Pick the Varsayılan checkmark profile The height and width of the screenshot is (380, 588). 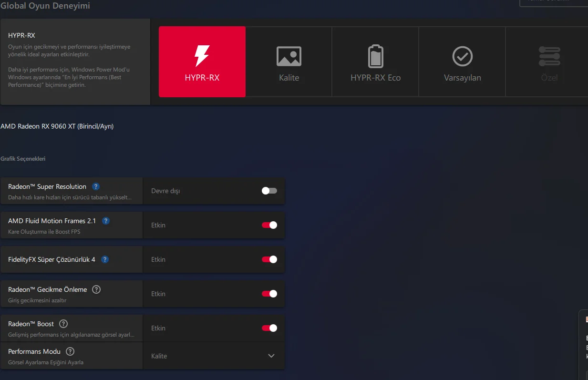pyautogui.click(x=462, y=62)
